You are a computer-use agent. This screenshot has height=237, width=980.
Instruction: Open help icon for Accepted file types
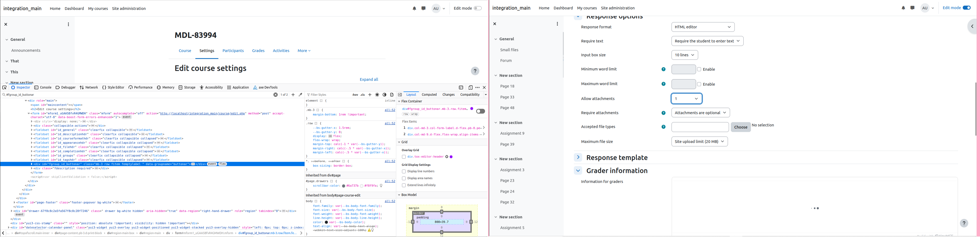click(x=663, y=127)
